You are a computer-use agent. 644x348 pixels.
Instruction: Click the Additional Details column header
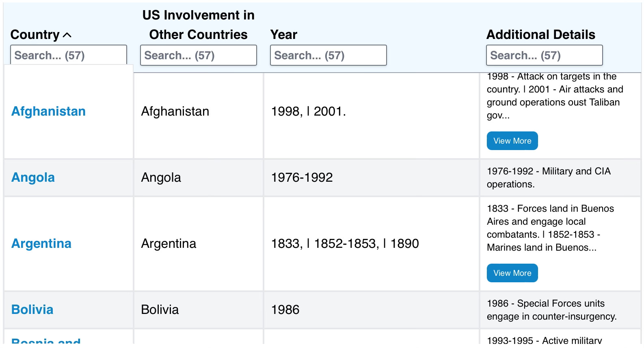[540, 35]
